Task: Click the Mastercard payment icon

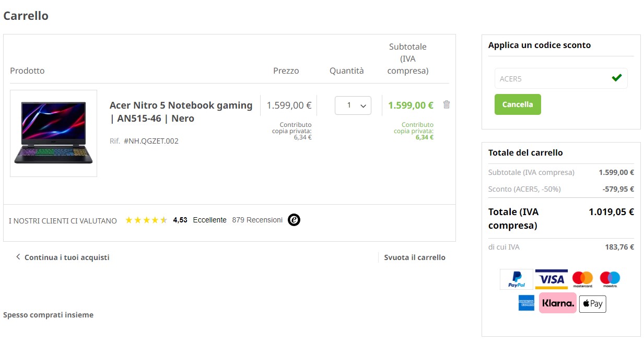Action: [582, 279]
